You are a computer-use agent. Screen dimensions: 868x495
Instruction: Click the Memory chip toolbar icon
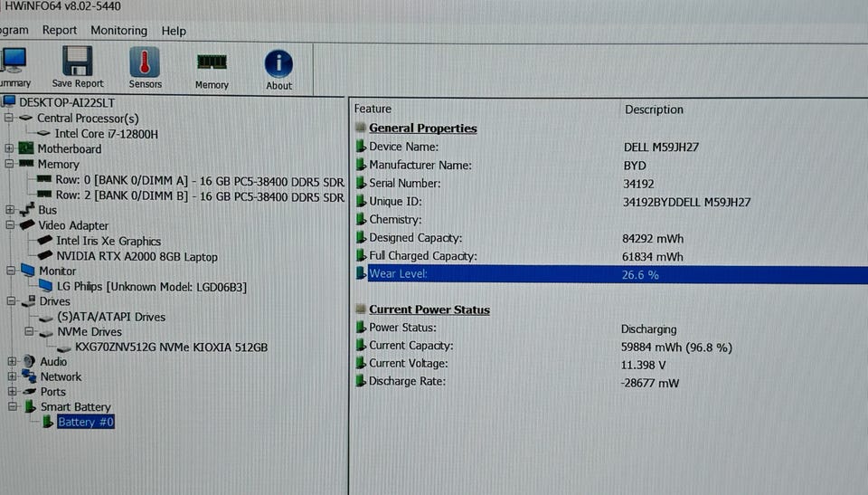(212, 62)
